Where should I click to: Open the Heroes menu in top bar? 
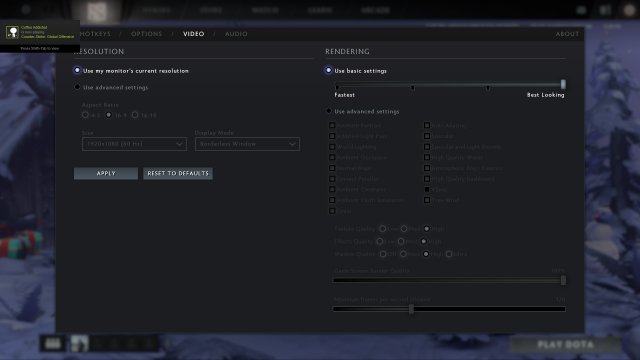tap(156, 10)
